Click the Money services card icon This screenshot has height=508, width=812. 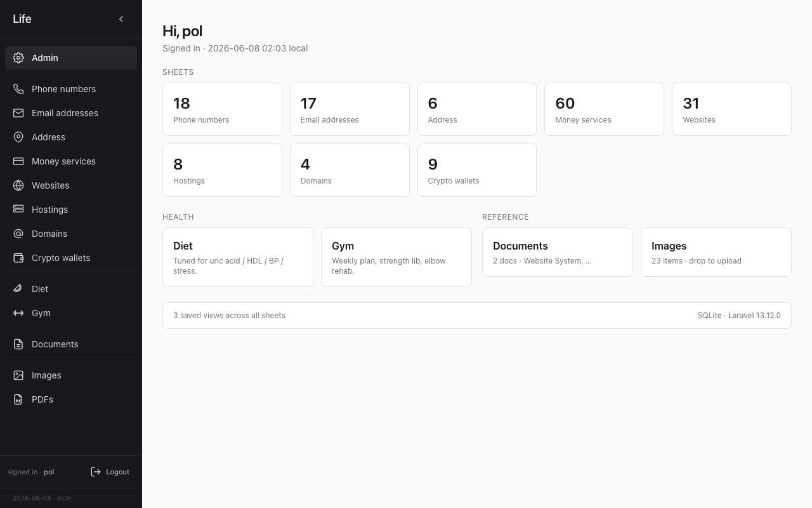18,161
